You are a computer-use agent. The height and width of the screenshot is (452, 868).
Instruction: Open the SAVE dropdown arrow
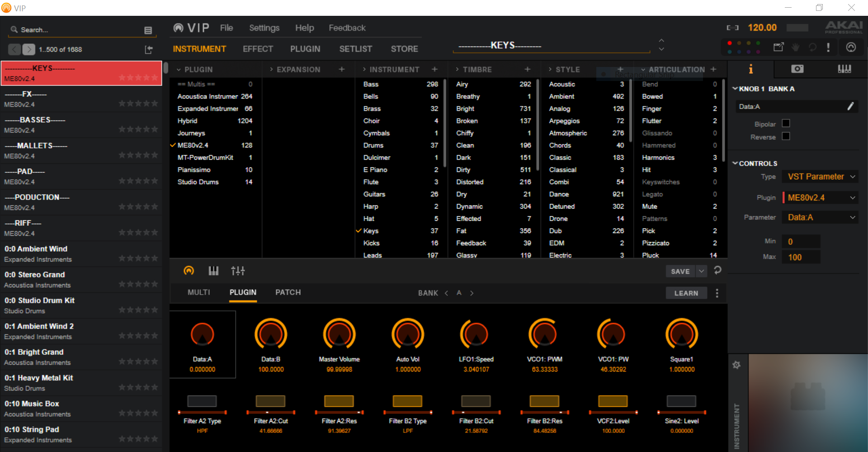coord(701,271)
